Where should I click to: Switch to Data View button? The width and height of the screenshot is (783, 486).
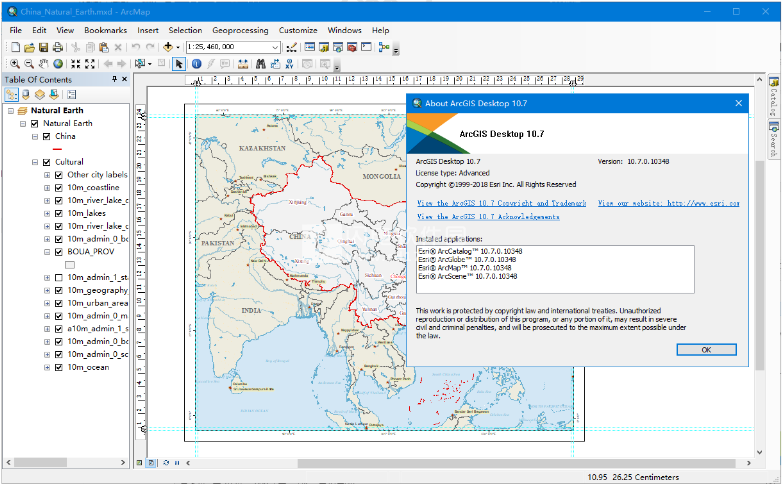click(x=139, y=463)
